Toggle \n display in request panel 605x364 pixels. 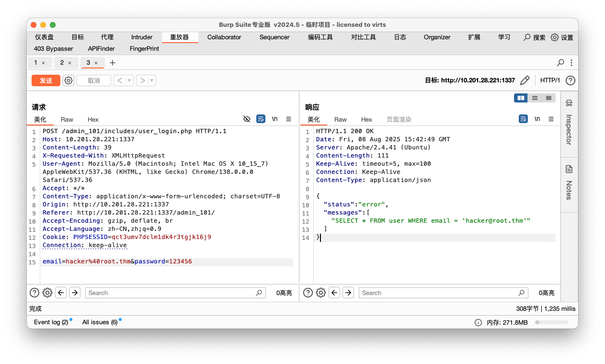pos(275,119)
